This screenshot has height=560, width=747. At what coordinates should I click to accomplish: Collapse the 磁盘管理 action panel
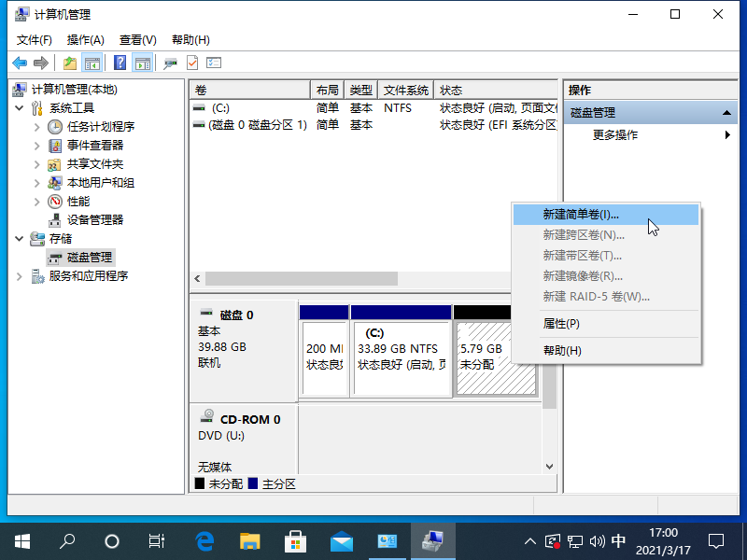pyautogui.click(x=726, y=112)
